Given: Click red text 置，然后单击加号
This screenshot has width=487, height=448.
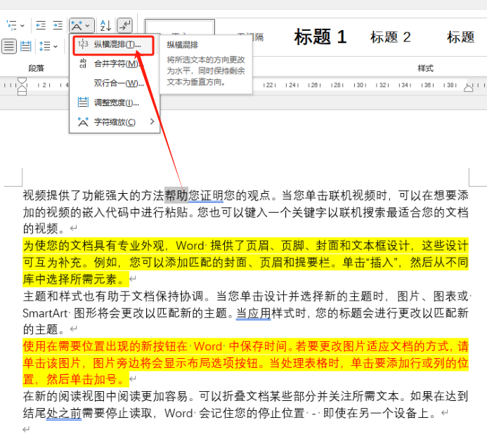Looking at the screenshot, I should tap(75, 379).
